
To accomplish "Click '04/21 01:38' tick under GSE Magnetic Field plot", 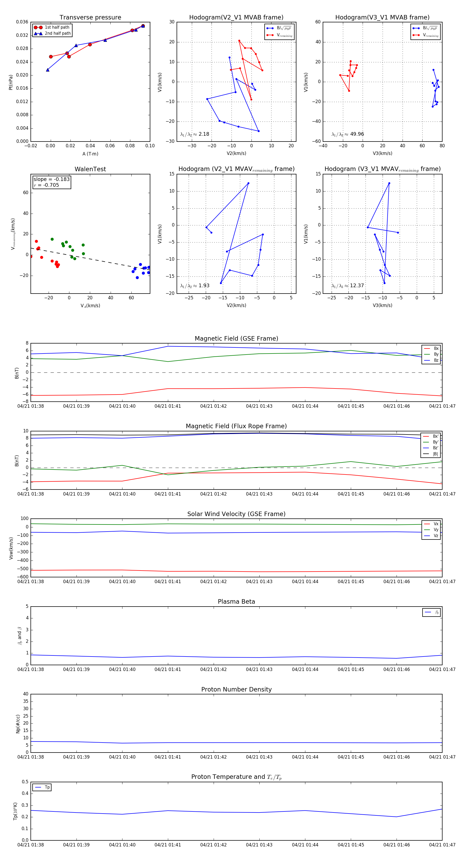I will point(31,406).
